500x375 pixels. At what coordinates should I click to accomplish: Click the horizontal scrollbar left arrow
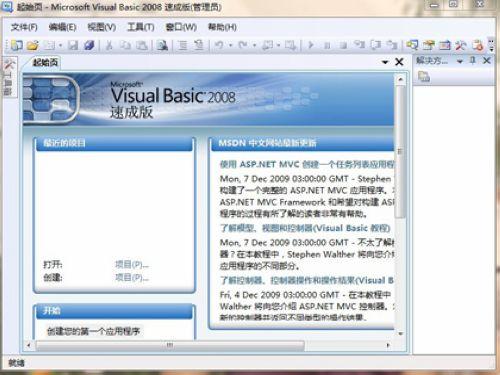click(29, 345)
